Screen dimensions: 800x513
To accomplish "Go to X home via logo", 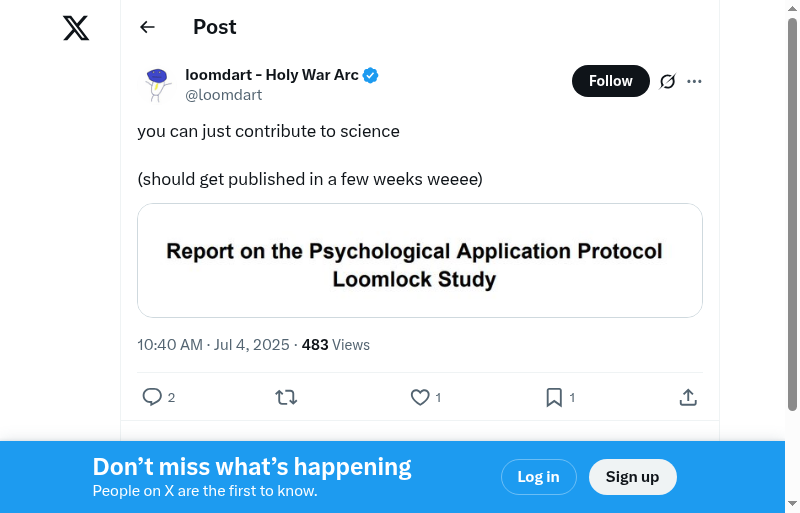I will click(76, 28).
